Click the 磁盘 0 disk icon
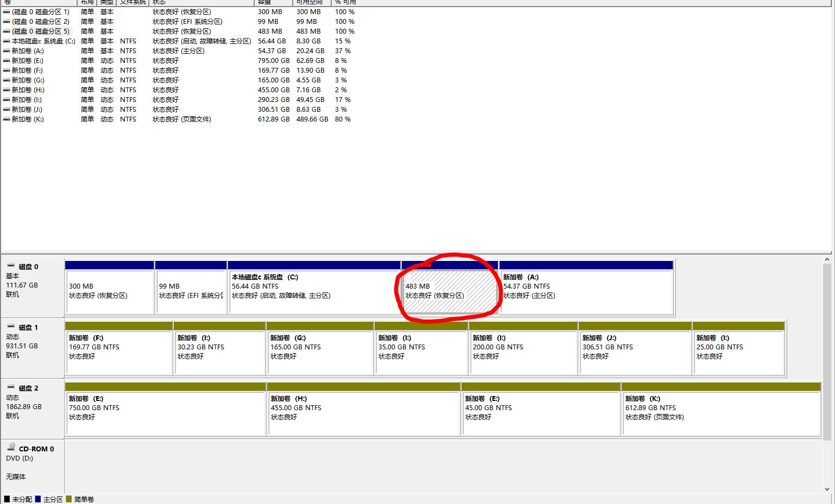 point(11,266)
